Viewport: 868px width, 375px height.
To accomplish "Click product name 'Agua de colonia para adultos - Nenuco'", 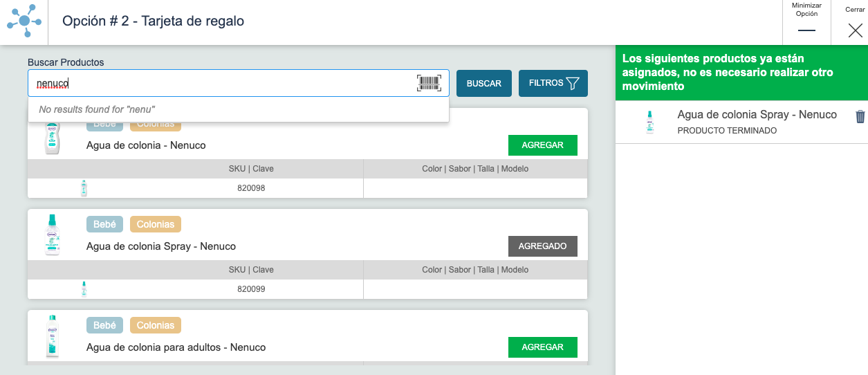I will click(x=176, y=347).
